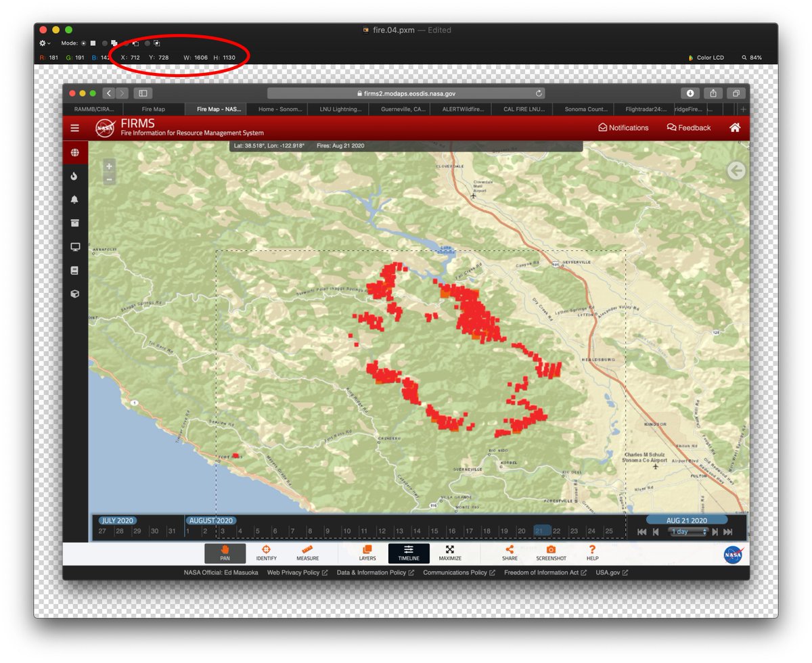
Task: Click the bell alerts icon in sidebar
Action: click(x=74, y=200)
